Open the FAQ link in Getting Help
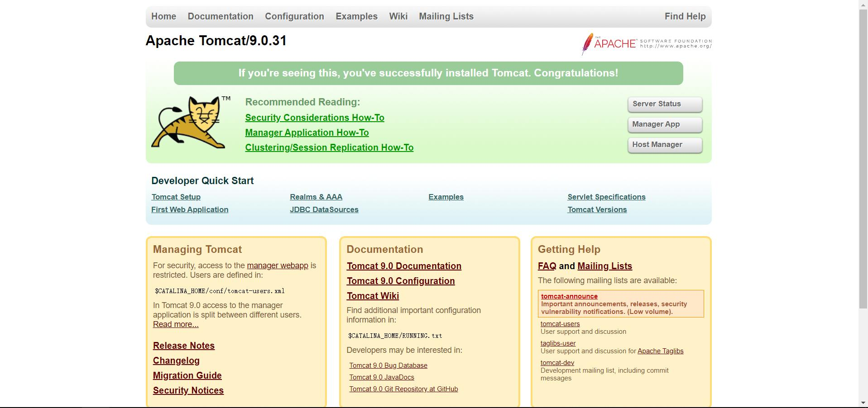868x408 pixels. [547, 266]
